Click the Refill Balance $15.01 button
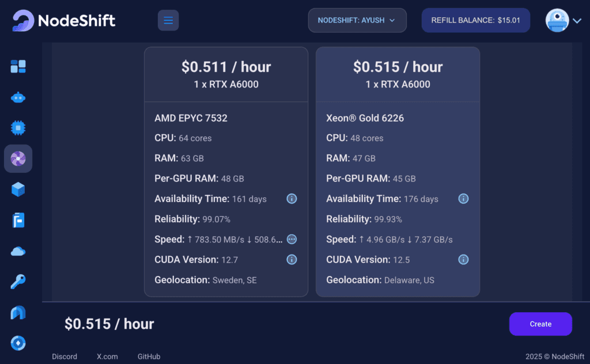 [475, 20]
